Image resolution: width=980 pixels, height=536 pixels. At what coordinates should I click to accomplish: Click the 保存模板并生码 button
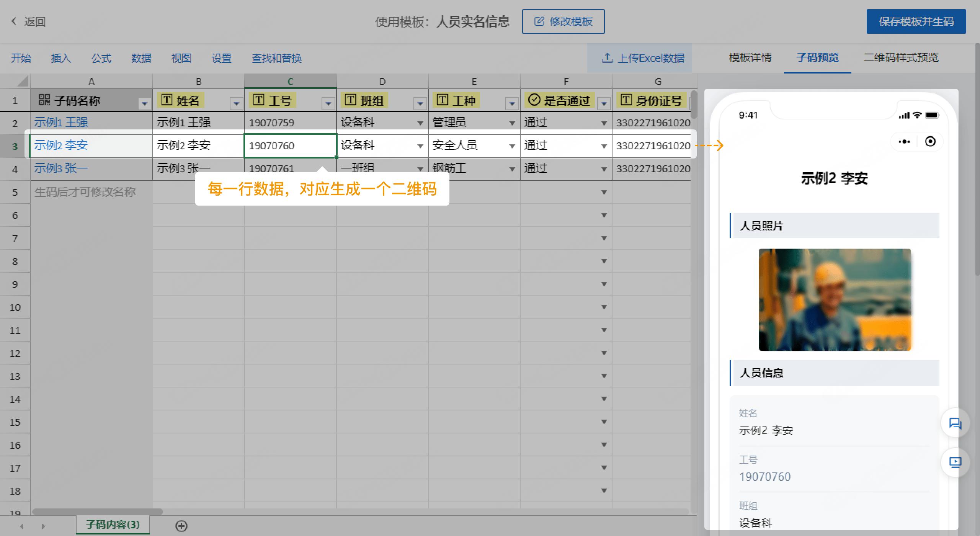[x=916, y=21]
